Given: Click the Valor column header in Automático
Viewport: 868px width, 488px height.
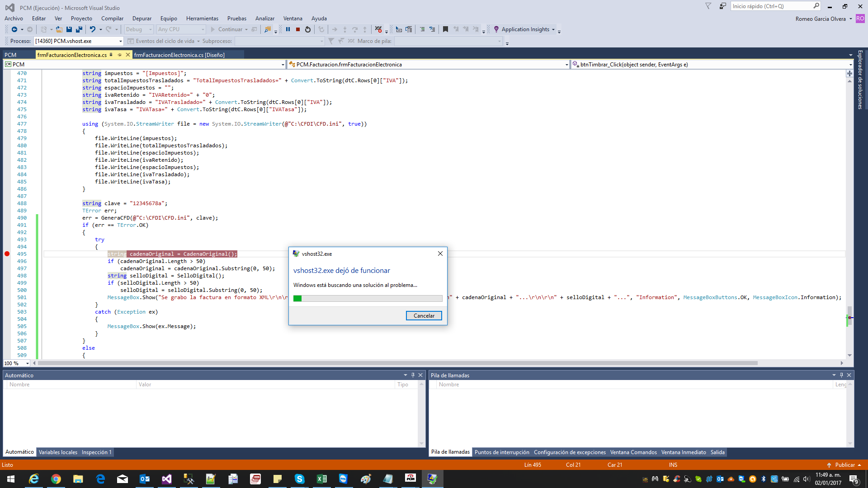Looking at the screenshot, I should (266, 385).
